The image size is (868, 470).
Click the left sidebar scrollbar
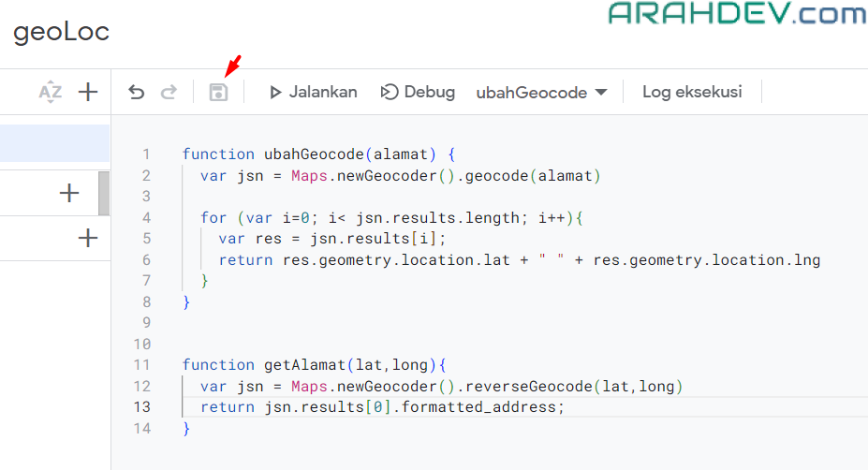pyautogui.click(x=104, y=194)
